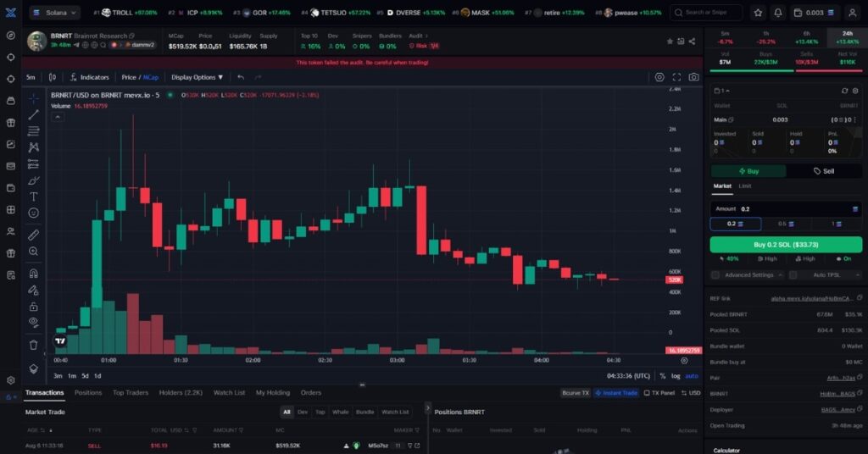
Task: Undo the last chart action
Action: click(240, 77)
